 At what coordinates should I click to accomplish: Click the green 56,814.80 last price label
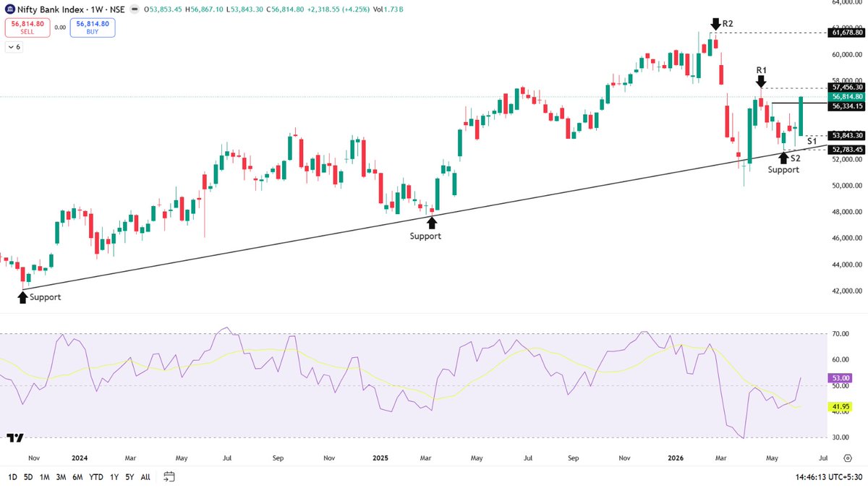tap(848, 96)
